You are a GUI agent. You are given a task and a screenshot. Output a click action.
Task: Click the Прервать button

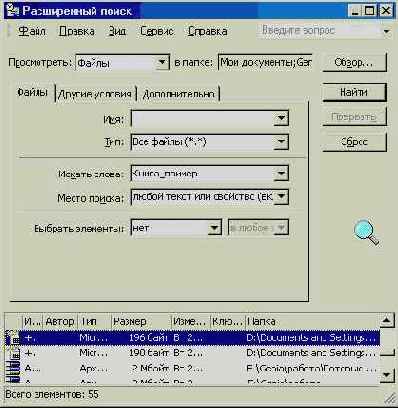click(354, 117)
